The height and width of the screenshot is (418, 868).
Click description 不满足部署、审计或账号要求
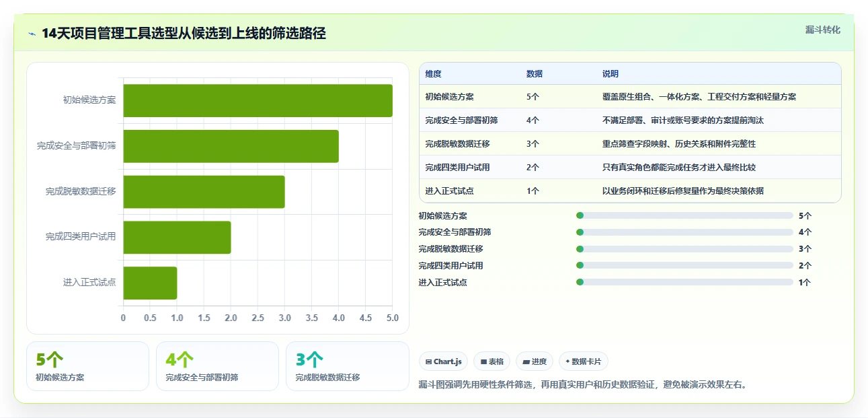(683, 120)
